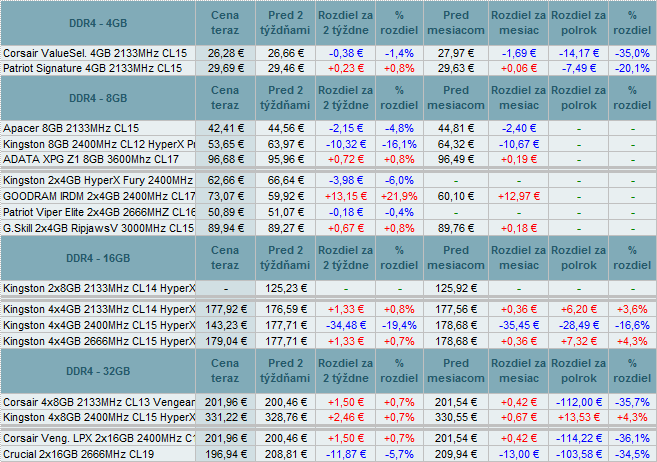Click the Patriot Signature 4GB 2133MHz CL15 name
This screenshot has height=462, width=657.
[x=93, y=68]
